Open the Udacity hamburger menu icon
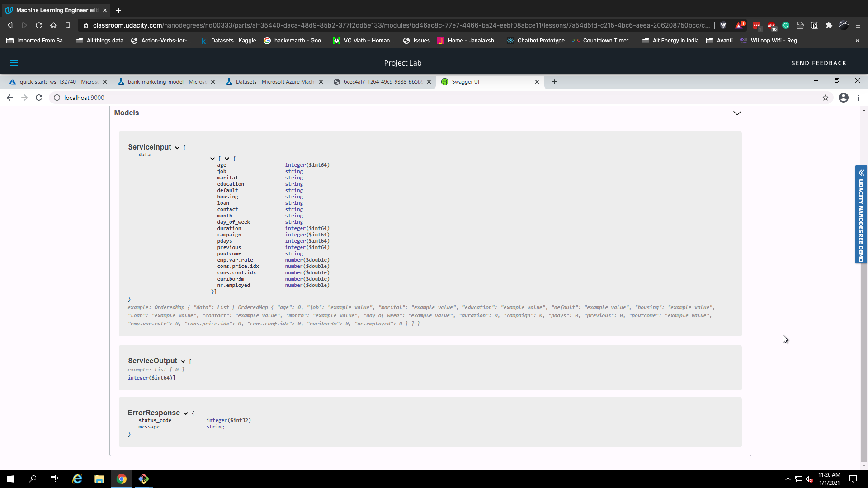Viewport: 868px width, 488px height. pos(14,63)
